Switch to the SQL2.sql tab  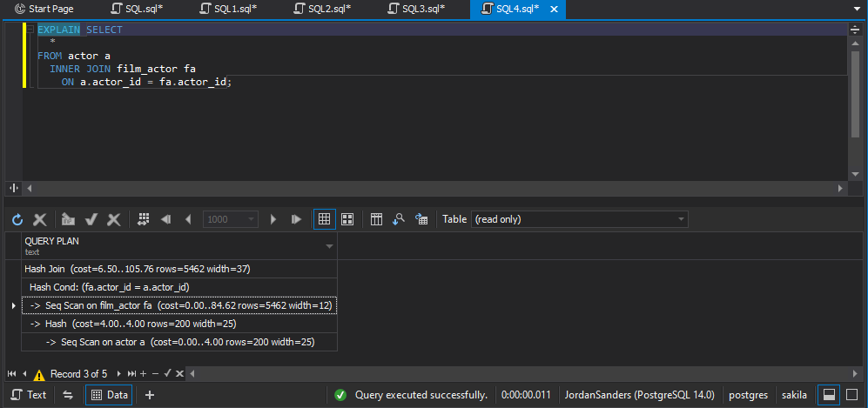(323, 9)
